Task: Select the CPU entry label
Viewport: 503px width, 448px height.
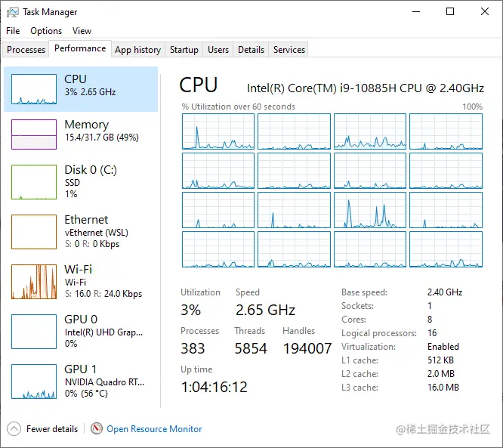Action: pyautogui.click(x=76, y=79)
